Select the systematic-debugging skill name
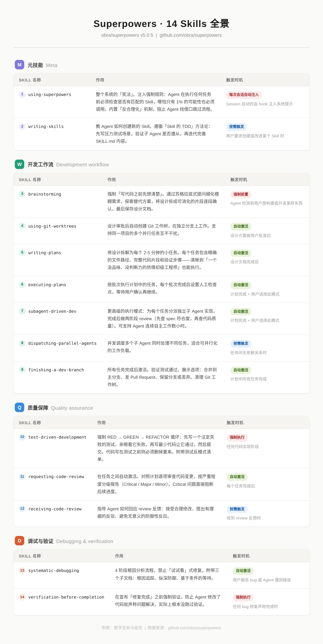The image size is (323, 644). [x=54, y=570]
